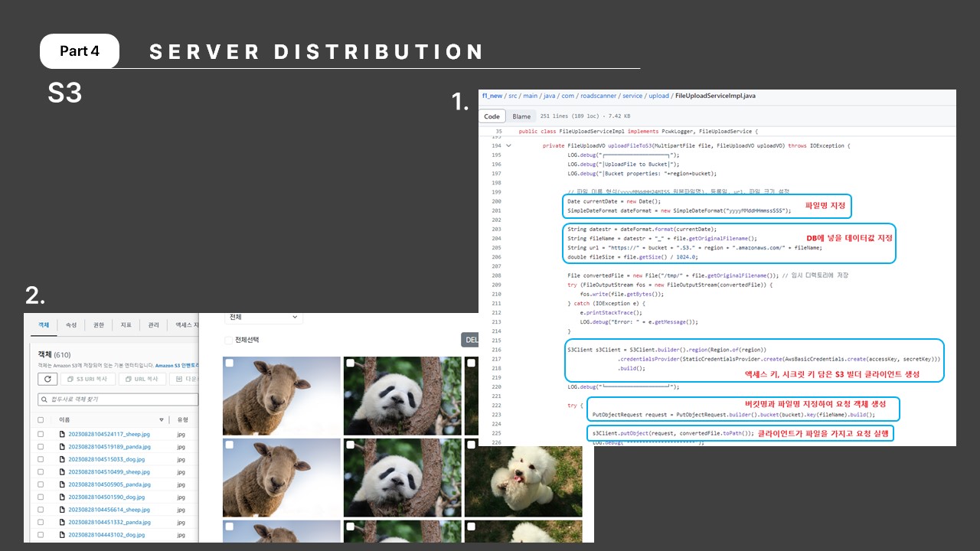Open the com breadcrumb link

tap(569, 96)
